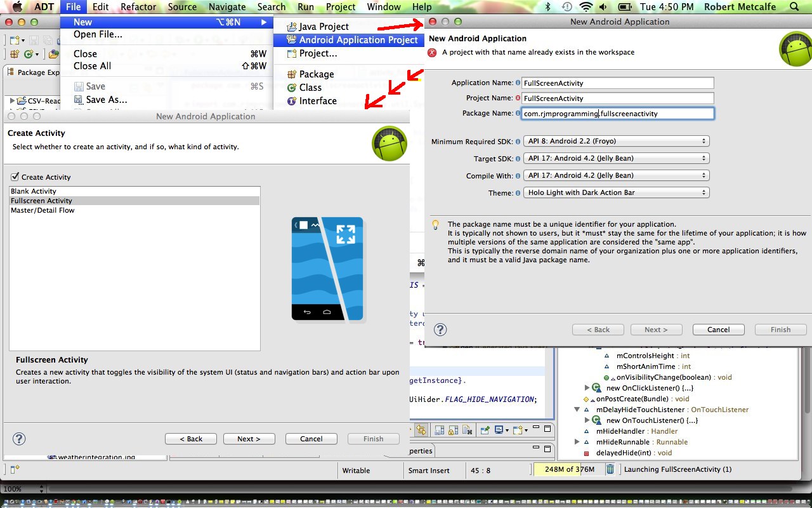
Task: Click the scroll lock console icon
Action: pos(454,431)
